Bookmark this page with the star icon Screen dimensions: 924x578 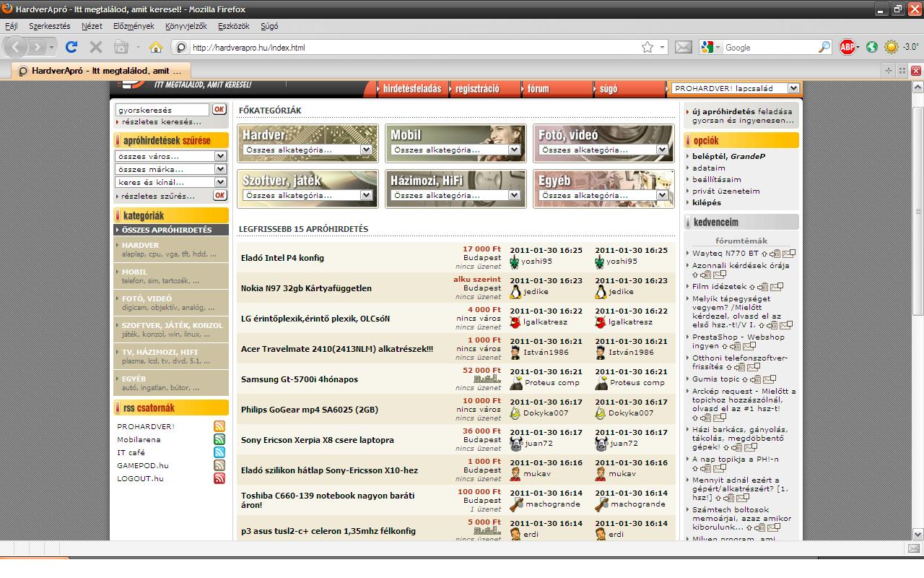tap(648, 47)
